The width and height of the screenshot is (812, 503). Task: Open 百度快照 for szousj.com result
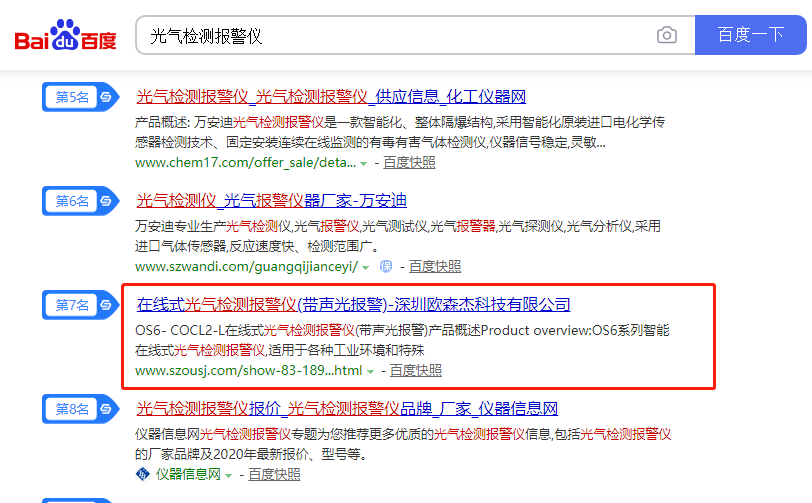pos(416,370)
